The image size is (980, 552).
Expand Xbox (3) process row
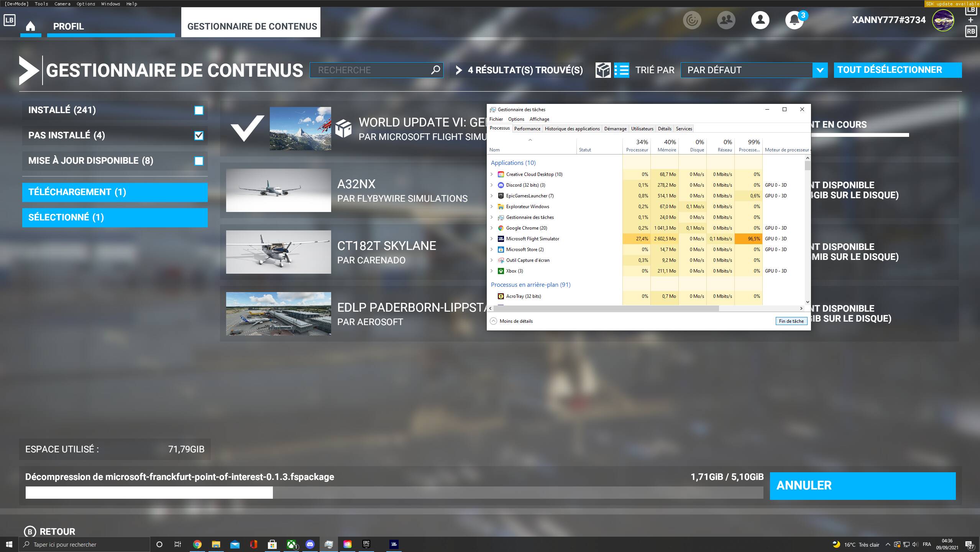(492, 271)
